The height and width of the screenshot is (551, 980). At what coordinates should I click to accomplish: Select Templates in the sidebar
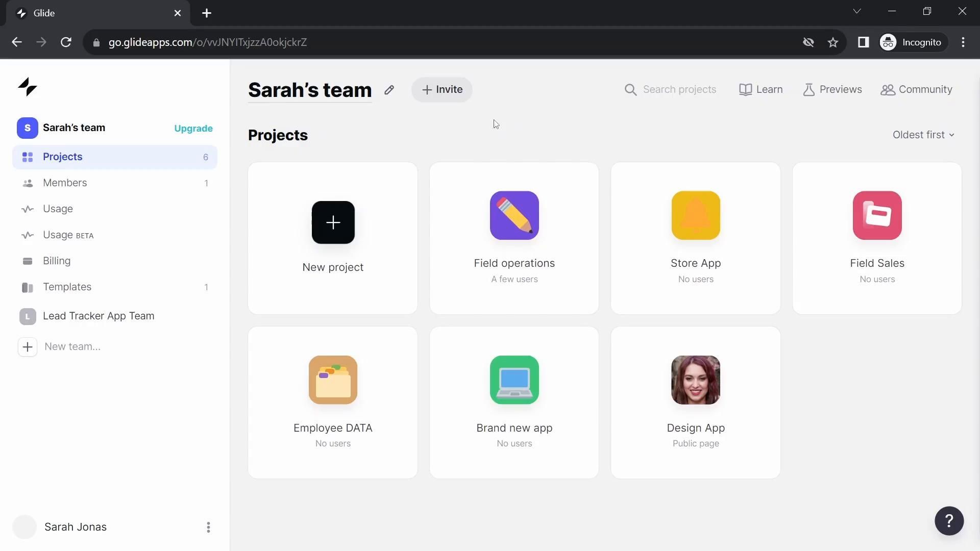pos(67,287)
